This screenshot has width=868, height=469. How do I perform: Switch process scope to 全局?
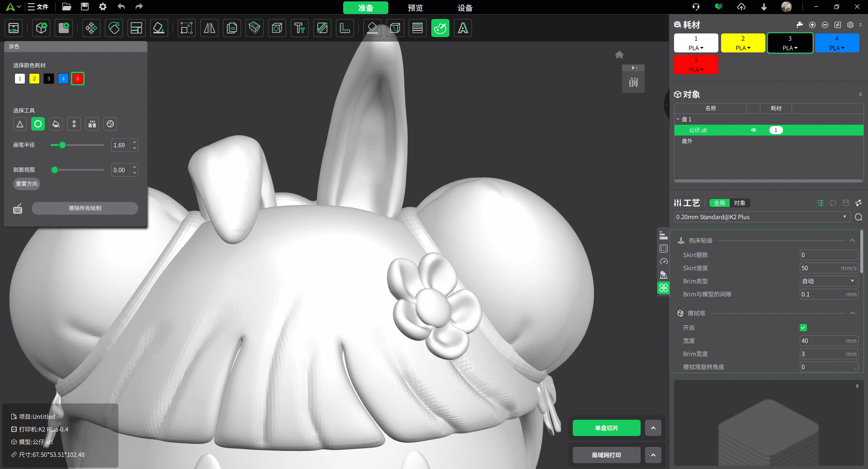(x=720, y=203)
